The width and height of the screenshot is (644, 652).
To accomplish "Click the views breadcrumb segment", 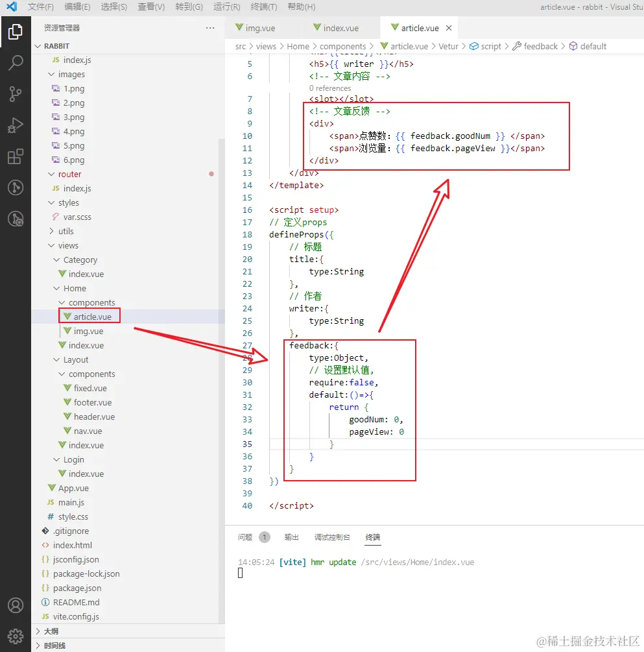I will click(x=266, y=46).
